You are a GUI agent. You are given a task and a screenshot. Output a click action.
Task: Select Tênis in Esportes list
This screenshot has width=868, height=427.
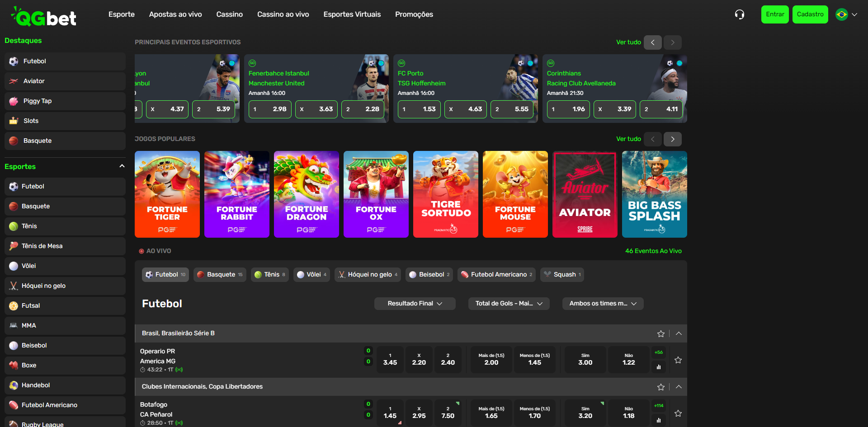(x=65, y=226)
